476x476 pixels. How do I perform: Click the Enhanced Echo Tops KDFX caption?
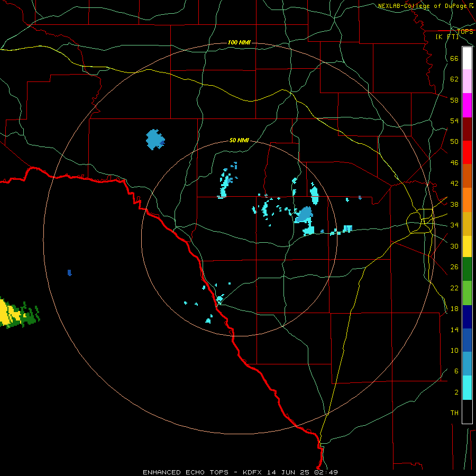(x=240, y=472)
